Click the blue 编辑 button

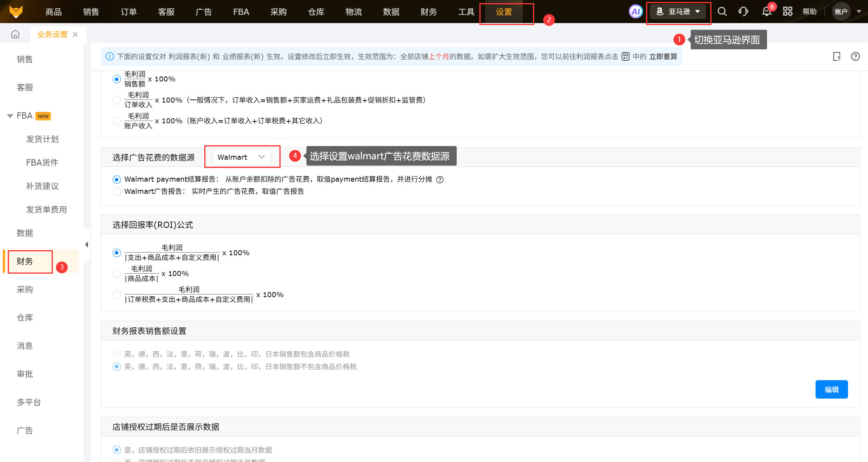[831, 390]
